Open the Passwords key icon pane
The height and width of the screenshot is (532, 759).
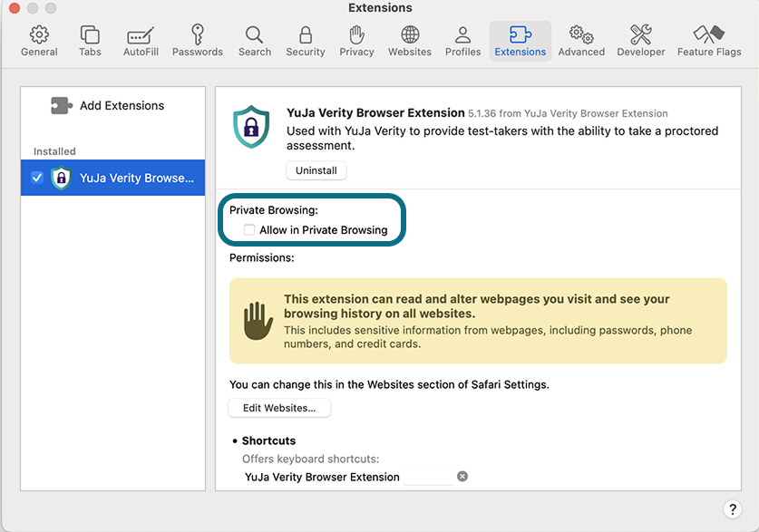(198, 41)
